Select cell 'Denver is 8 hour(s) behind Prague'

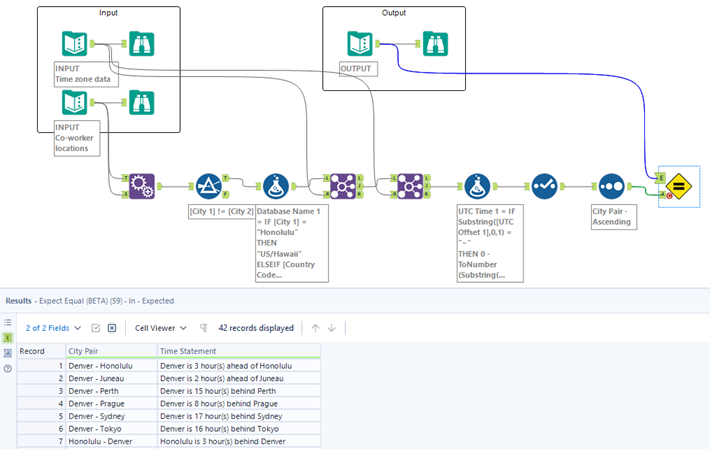[x=239, y=404]
